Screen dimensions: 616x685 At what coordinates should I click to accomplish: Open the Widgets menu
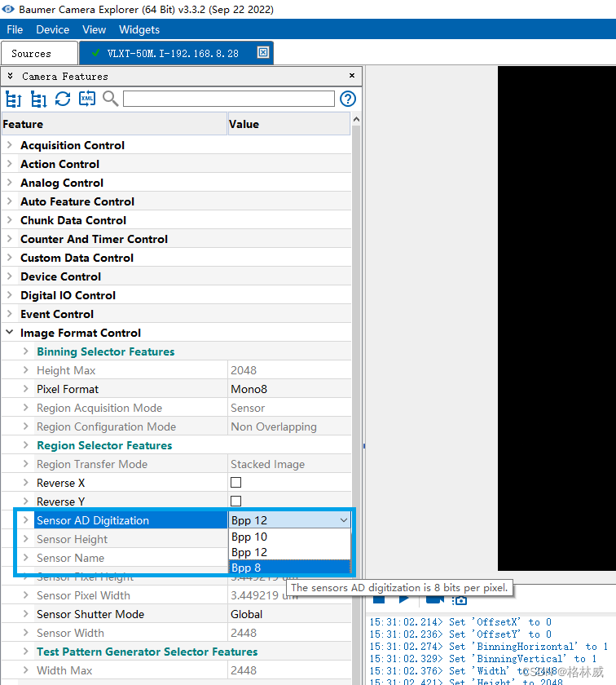pyautogui.click(x=139, y=29)
